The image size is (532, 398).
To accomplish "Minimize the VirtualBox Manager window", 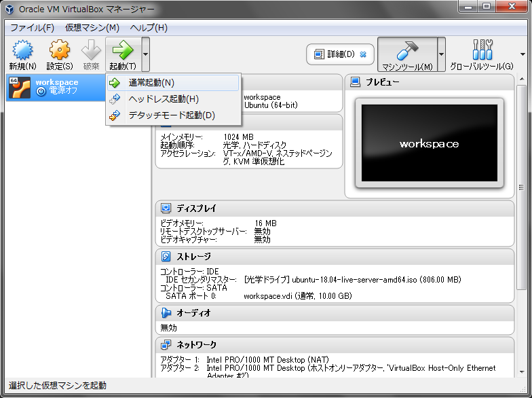I will click(x=468, y=6).
